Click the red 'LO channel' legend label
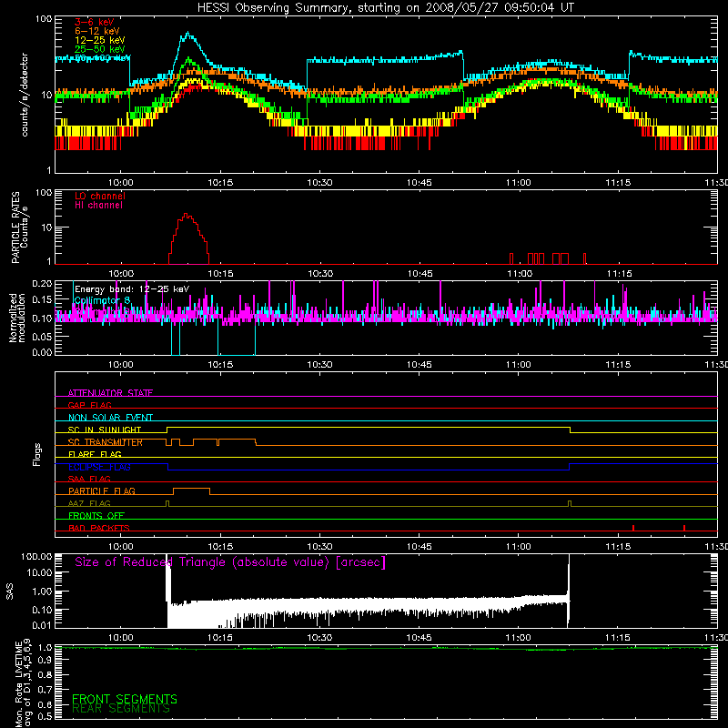Viewport: 728px width, 728px height. point(100,196)
